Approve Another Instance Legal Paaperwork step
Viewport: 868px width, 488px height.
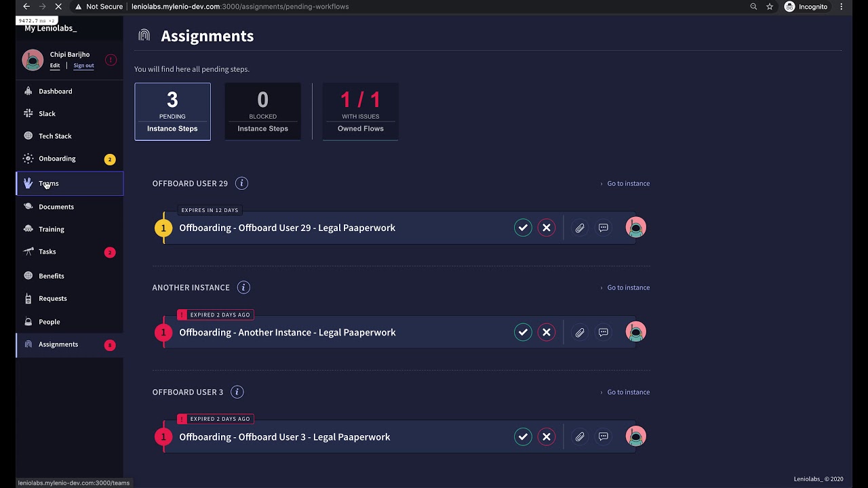click(x=523, y=332)
